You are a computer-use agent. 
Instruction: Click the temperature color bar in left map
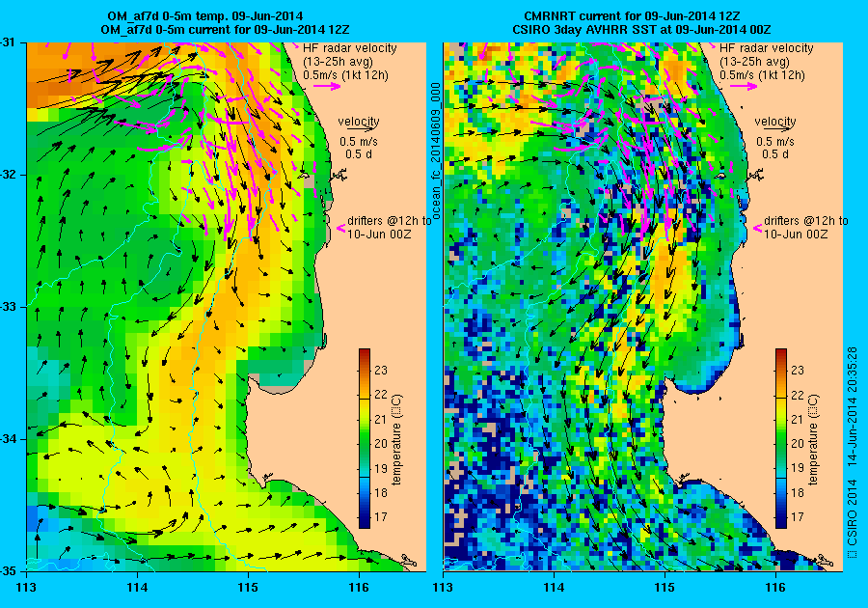tap(365, 438)
